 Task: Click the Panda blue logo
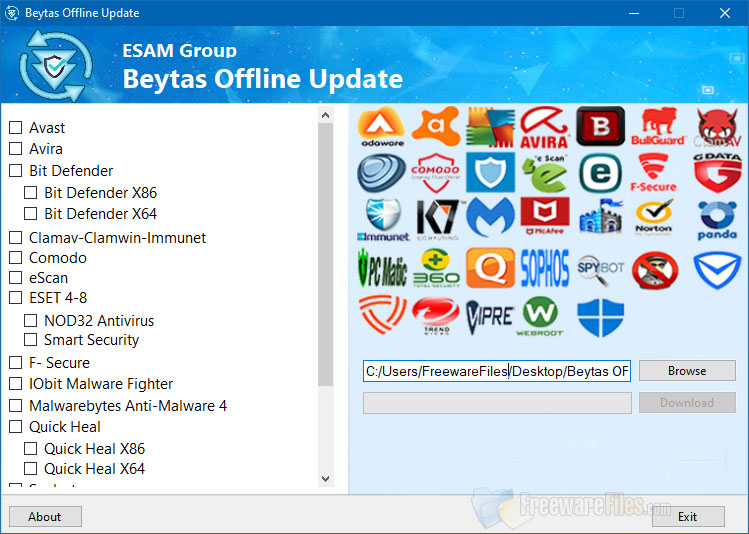pos(717,220)
